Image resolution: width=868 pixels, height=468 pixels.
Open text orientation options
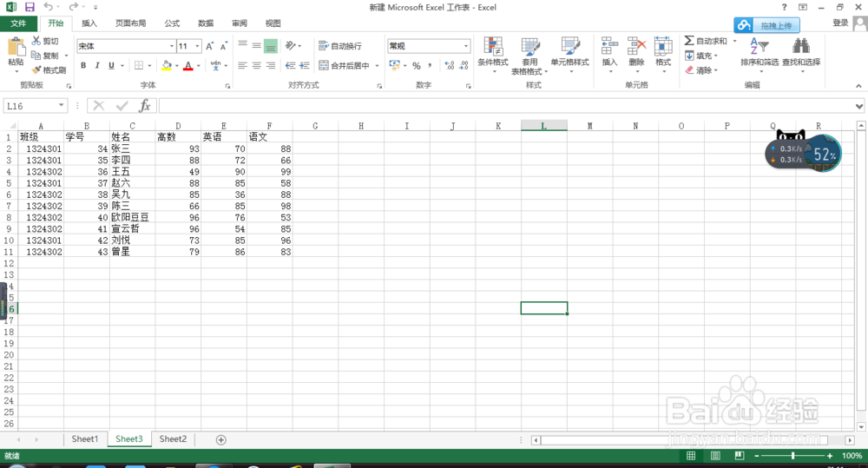point(293,45)
